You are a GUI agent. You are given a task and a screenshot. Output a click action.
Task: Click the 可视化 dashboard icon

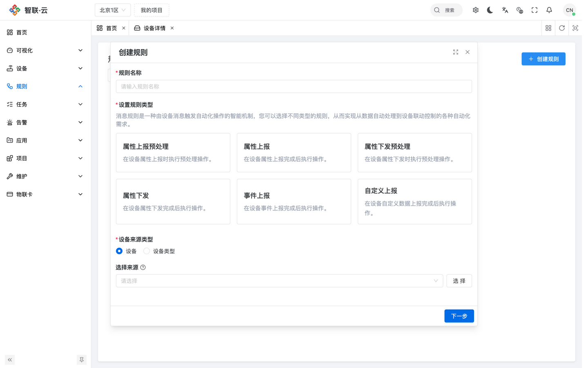pos(10,50)
